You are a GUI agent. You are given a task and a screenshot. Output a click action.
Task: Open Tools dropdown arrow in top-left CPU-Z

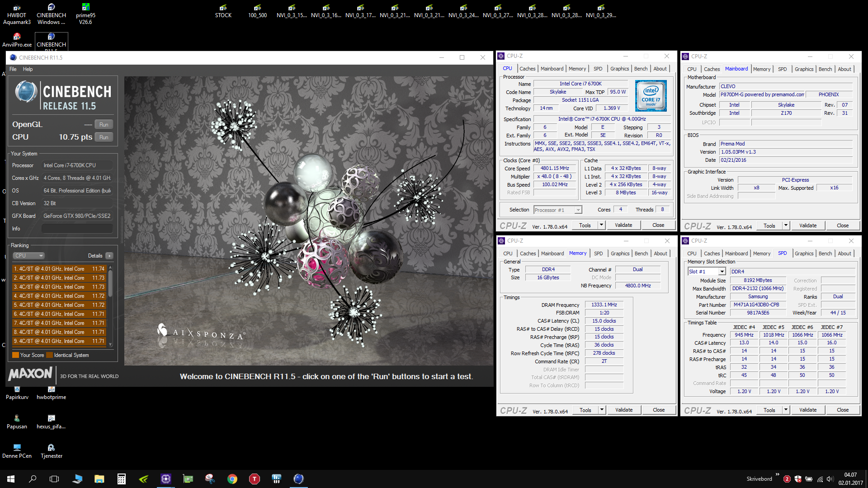pos(601,225)
